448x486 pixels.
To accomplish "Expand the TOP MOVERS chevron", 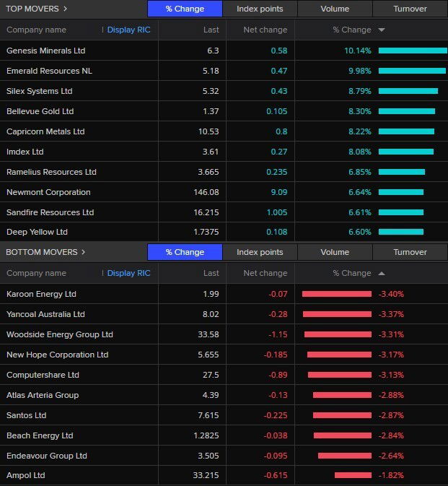I will pos(66,9).
